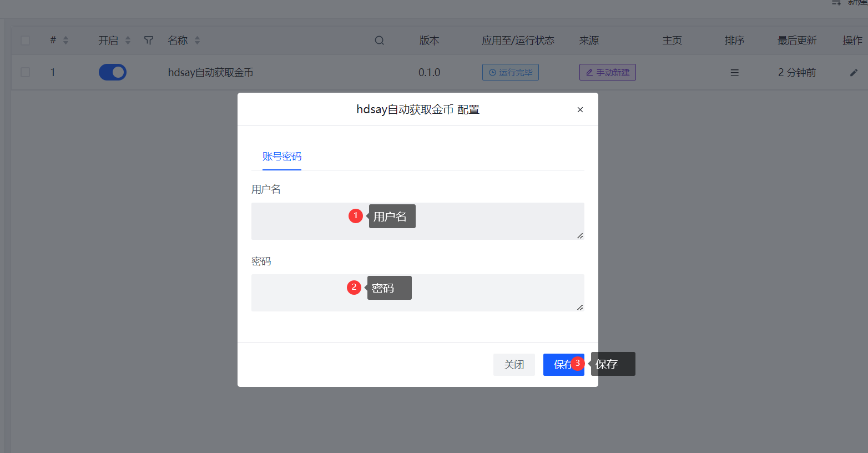
Task: Toggle off the hdsay自动获取金币 switch
Action: [x=113, y=72]
